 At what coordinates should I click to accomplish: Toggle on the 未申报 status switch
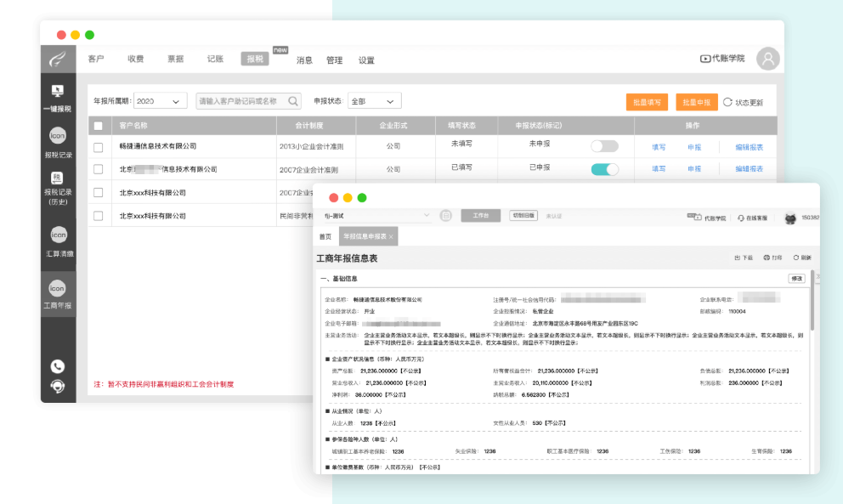(604, 146)
